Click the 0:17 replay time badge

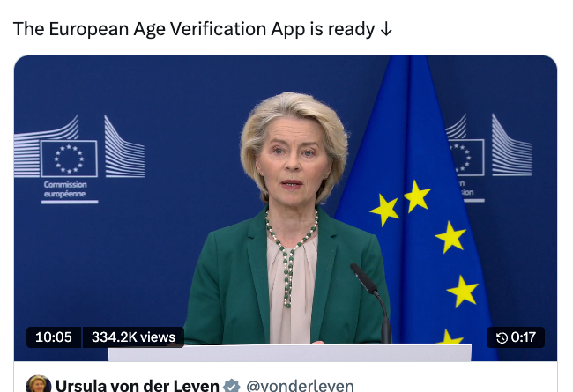pyautogui.click(x=516, y=337)
